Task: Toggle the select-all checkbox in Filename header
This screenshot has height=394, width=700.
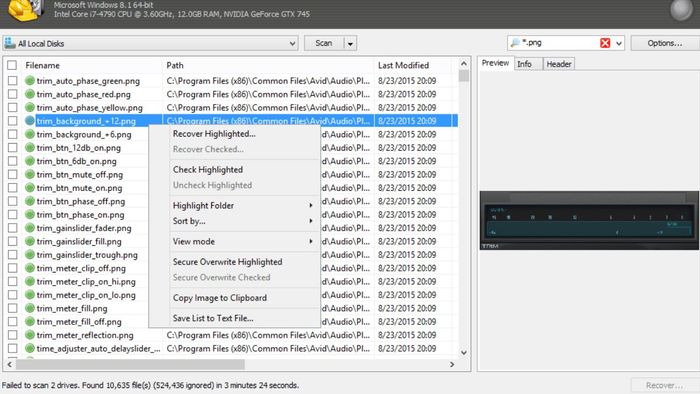Action: click(x=12, y=65)
